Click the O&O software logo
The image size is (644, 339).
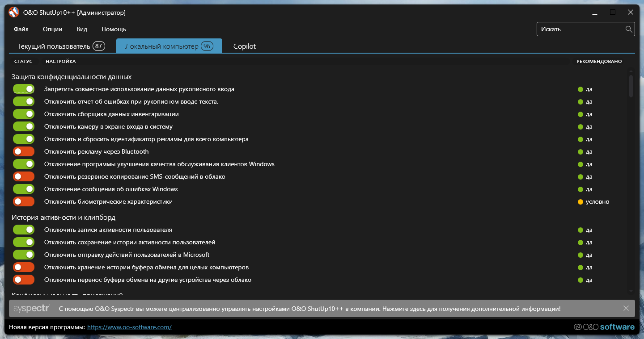[604, 327]
